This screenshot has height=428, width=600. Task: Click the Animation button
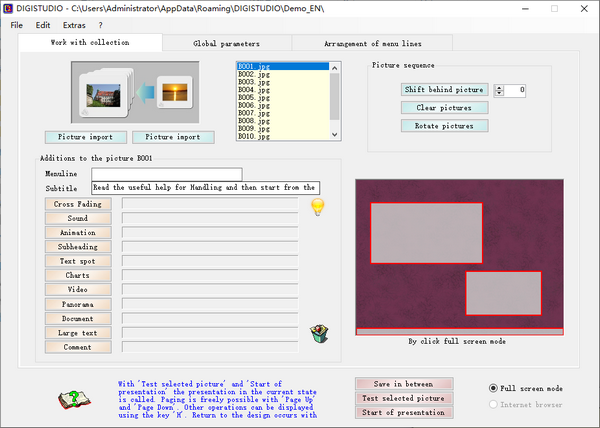pyautogui.click(x=78, y=232)
